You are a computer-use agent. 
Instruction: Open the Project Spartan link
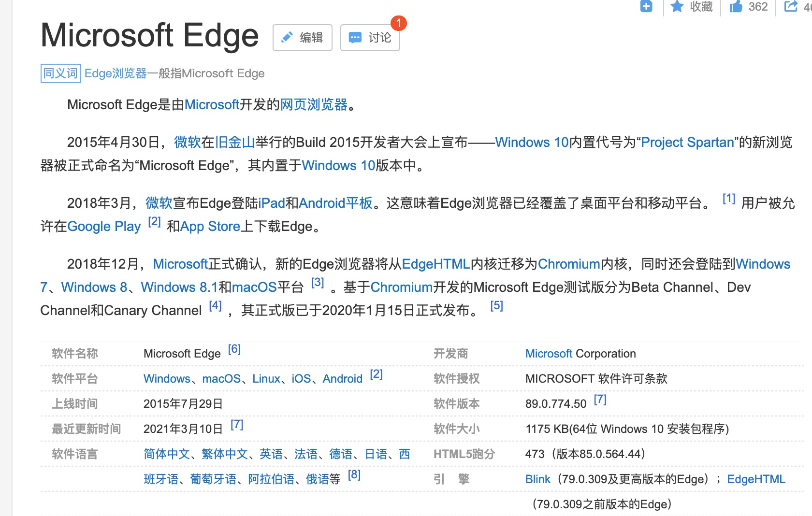pos(687,143)
